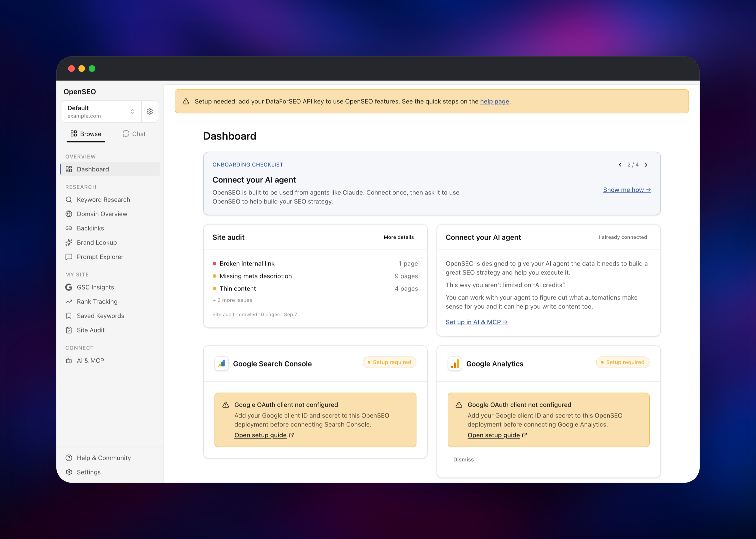Click the Rank Tracking trend icon

coord(69,301)
